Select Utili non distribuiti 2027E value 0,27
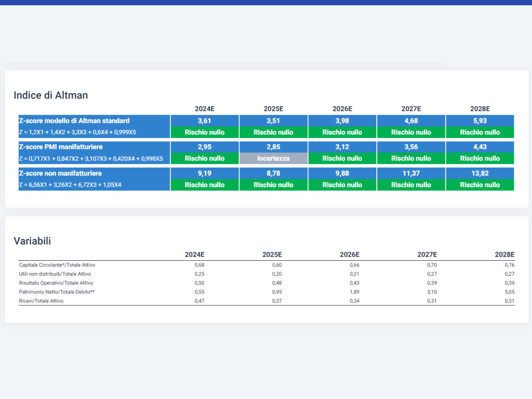 click(432, 274)
